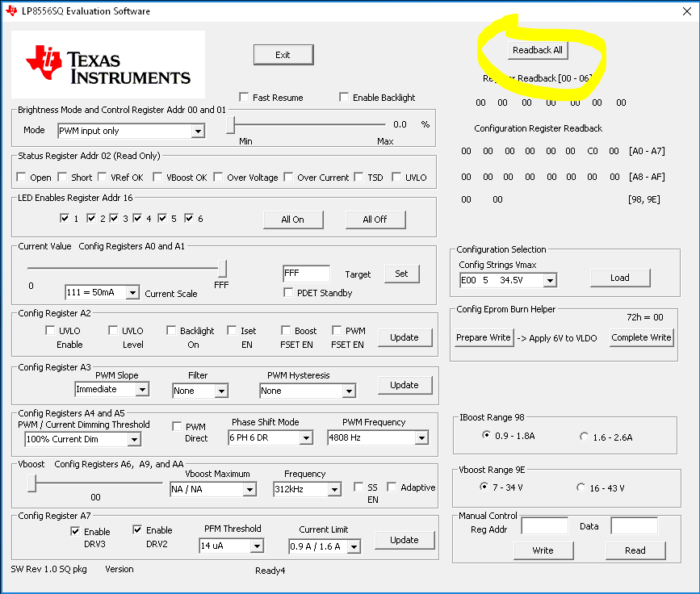Screen dimensions: 700x594
Task: Click the Current Value slider thumb
Action: [x=222, y=269]
